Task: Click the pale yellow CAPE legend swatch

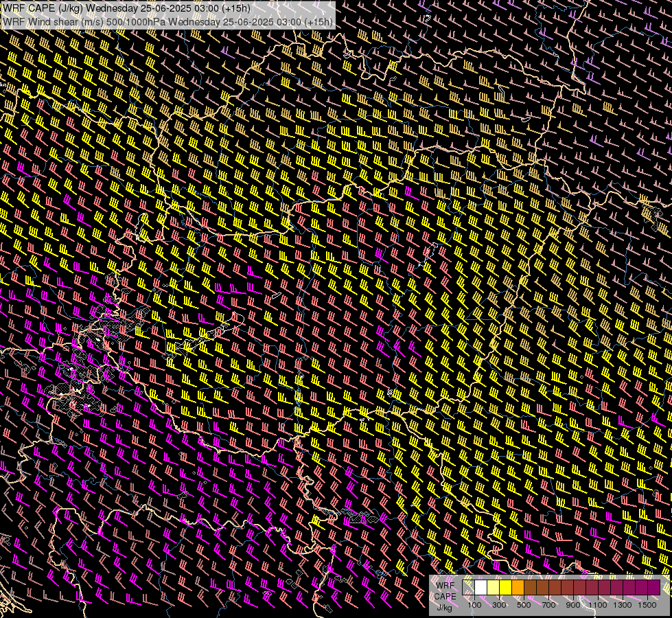Action: (x=494, y=587)
